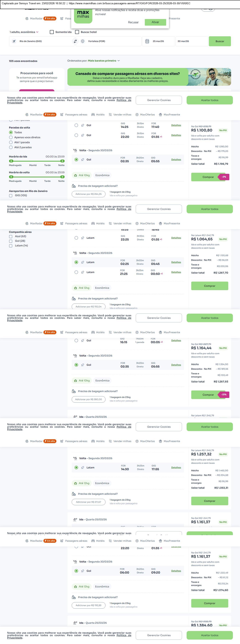Viewport: 240px width, 644px height.
Task: Enable the Somente ida checkbox
Action: tap(52, 32)
